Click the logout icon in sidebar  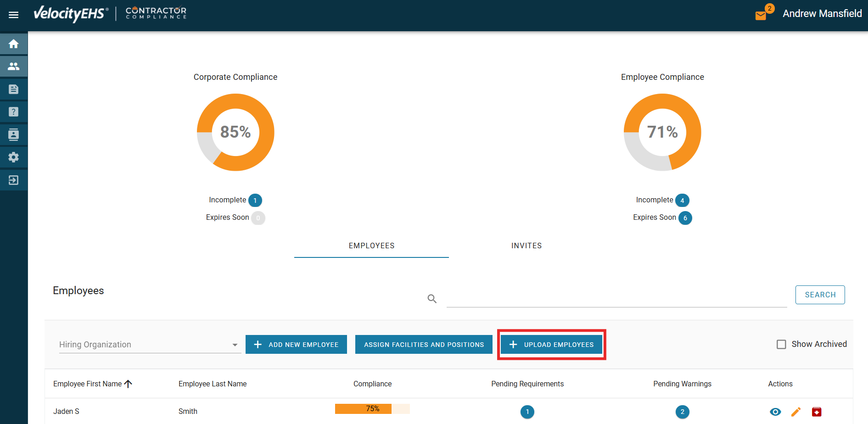click(14, 180)
